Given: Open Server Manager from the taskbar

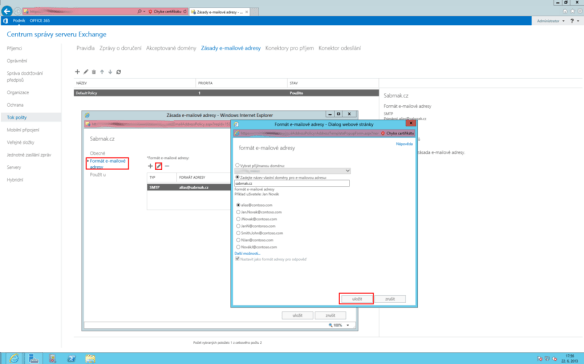Looking at the screenshot, I should 34,358.
